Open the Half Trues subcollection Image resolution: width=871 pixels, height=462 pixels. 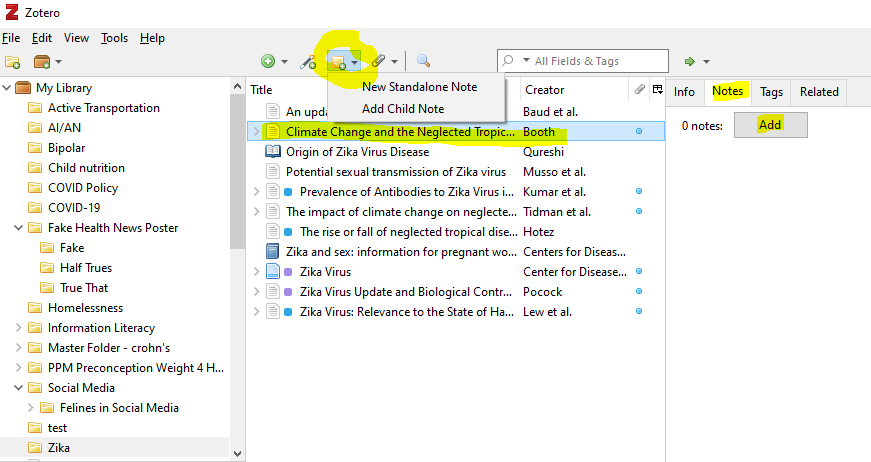click(86, 268)
